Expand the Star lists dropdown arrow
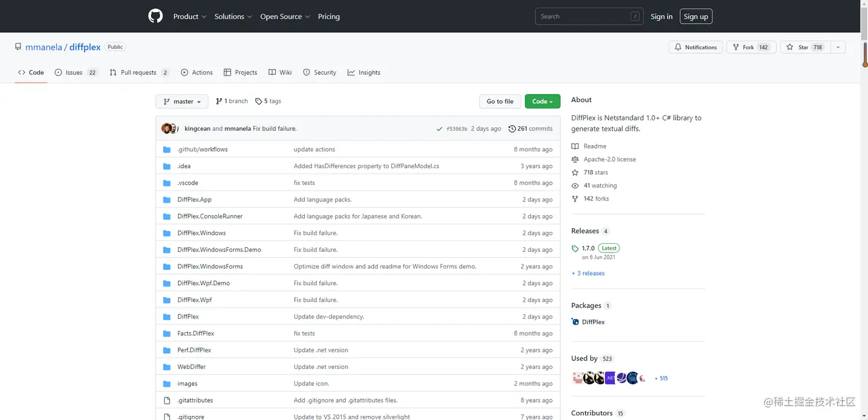The height and width of the screenshot is (420, 868). coord(838,47)
